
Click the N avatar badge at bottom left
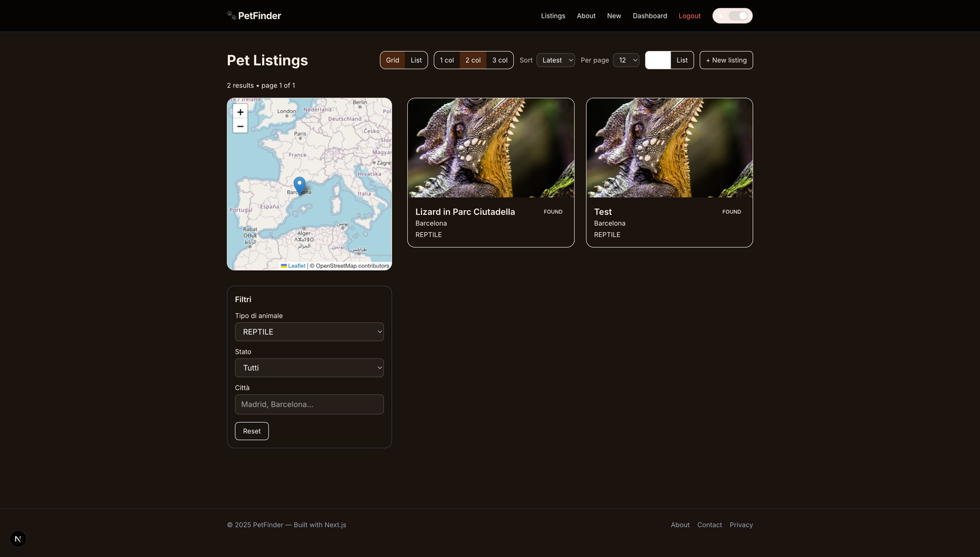tap(17, 539)
